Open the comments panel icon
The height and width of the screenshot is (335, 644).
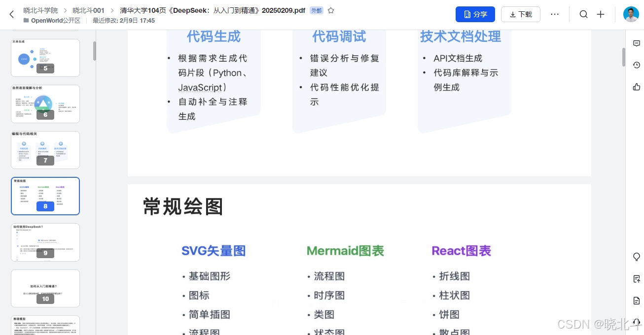(x=636, y=43)
